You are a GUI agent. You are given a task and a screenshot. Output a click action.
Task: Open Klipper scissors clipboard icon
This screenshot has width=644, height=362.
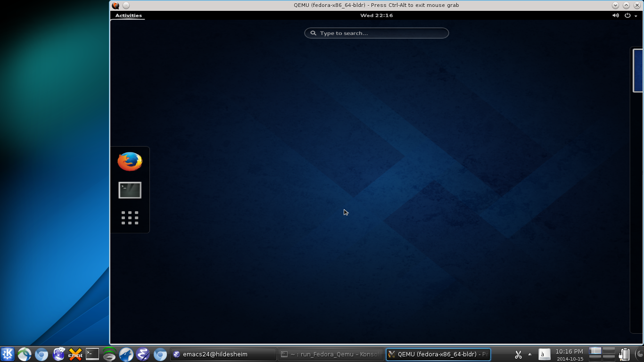click(518, 354)
